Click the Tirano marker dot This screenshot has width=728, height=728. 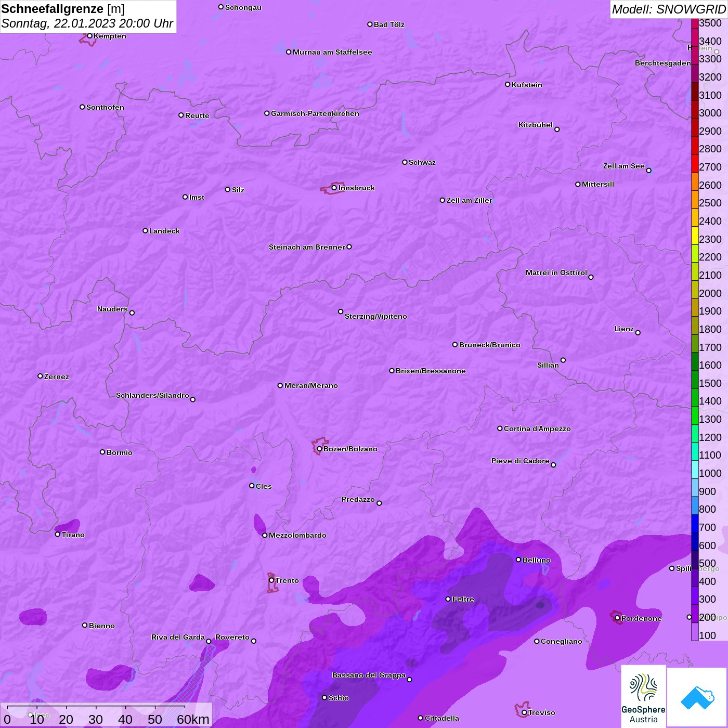coord(58,534)
